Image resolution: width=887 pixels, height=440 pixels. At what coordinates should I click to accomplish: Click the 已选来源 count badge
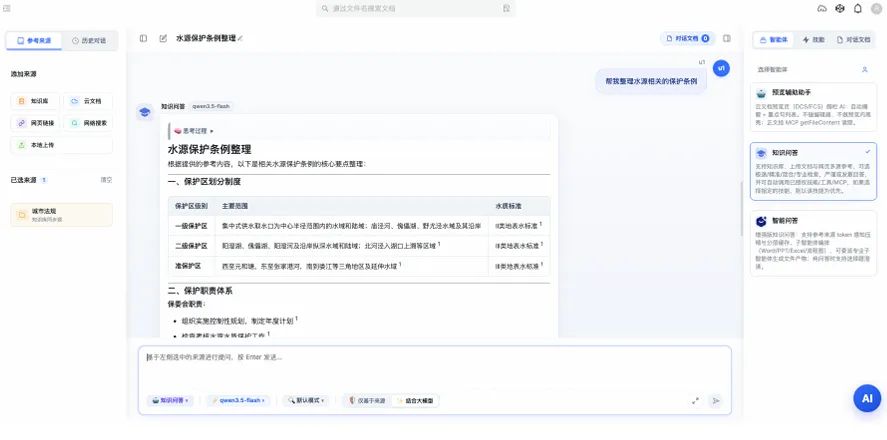tap(44, 180)
